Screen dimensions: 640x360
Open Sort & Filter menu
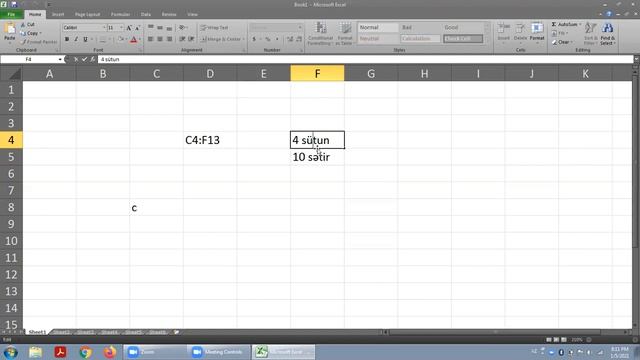pyautogui.click(x=590, y=33)
